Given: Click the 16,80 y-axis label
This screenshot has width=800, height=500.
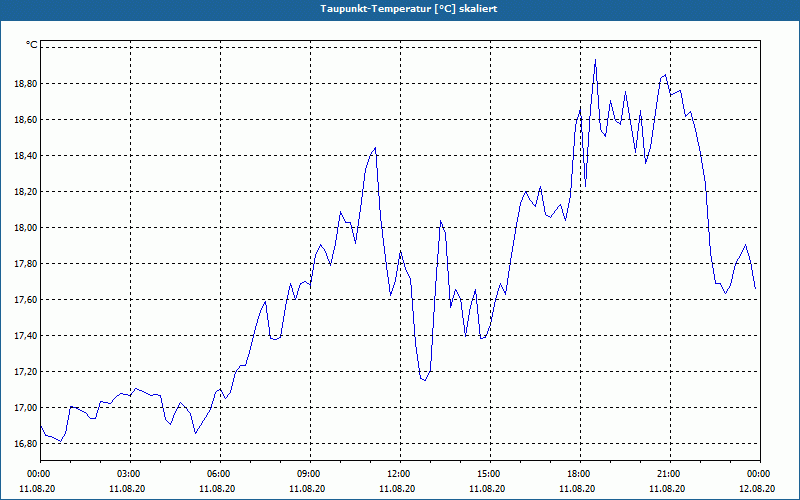Looking at the screenshot, I should pyautogui.click(x=26, y=443).
